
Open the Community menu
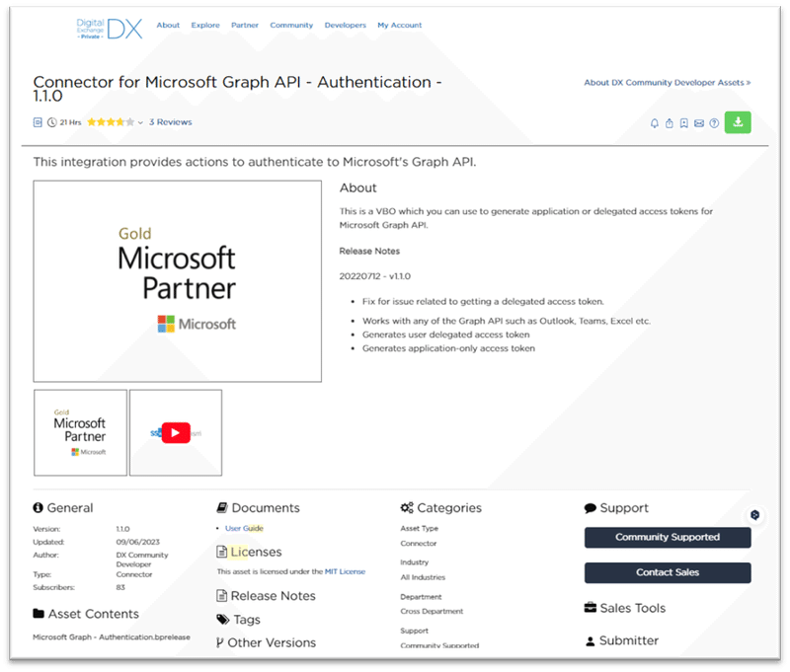(x=291, y=26)
